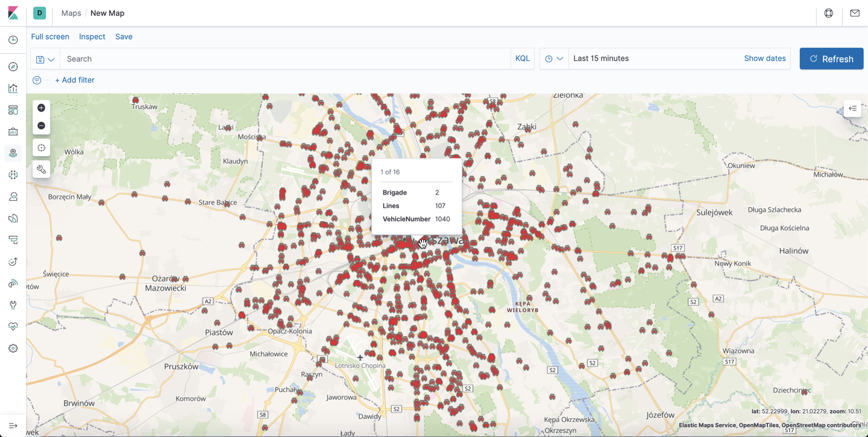Screen dimensions: 868x437
Task: Open the OpenMapTiles attribution link
Action: coord(759,425)
